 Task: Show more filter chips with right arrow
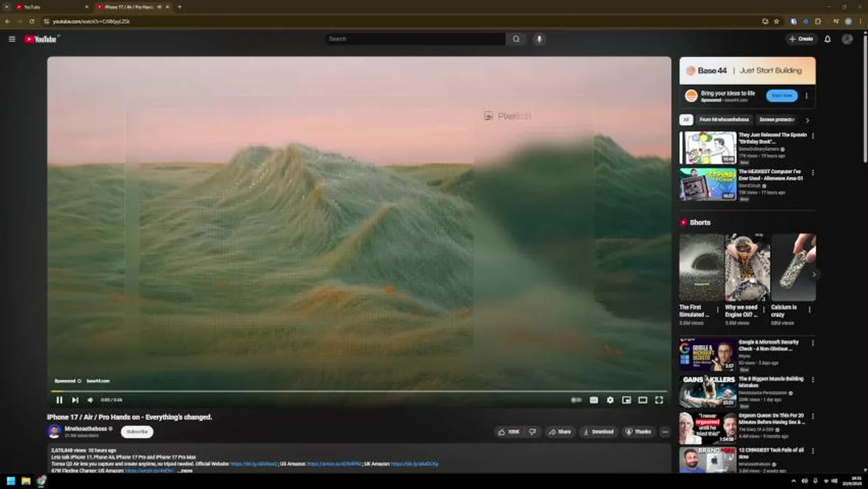point(807,120)
